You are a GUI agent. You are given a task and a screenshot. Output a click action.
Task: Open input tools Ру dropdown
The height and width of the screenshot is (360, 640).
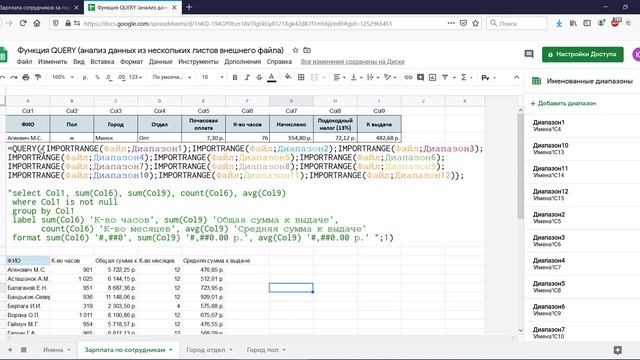pos(488,77)
